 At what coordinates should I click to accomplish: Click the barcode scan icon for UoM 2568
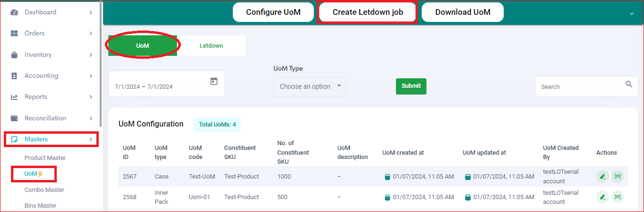(618, 196)
